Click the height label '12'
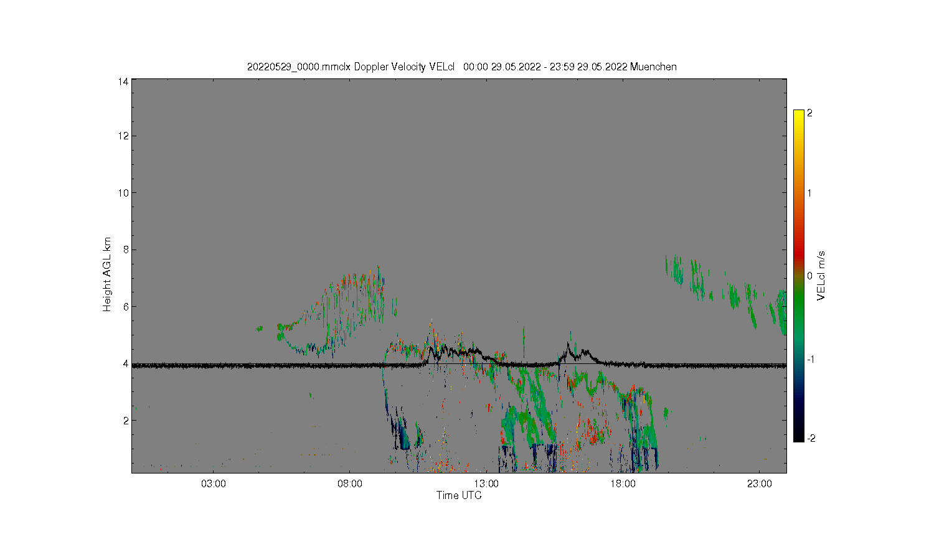Screen dimensions: 934x560 pos(123,136)
